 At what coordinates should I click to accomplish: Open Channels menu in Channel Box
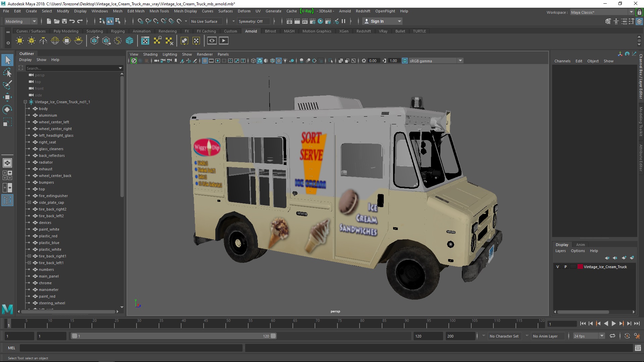click(x=562, y=61)
